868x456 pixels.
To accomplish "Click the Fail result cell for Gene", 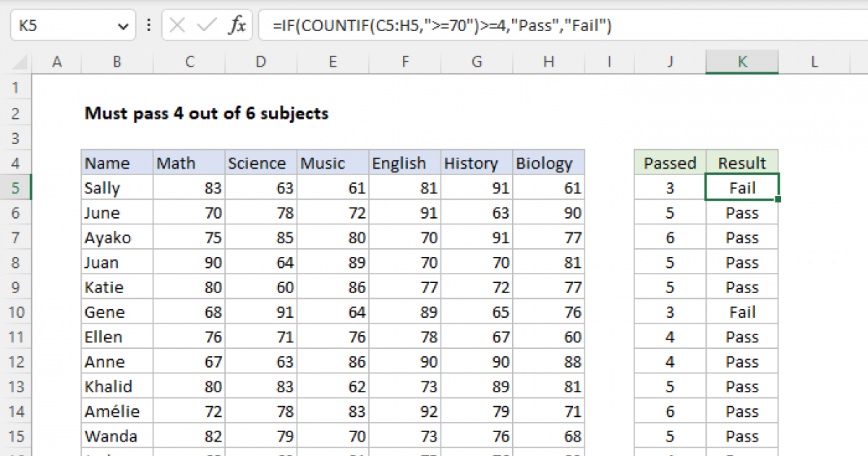I will click(x=742, y=311).
